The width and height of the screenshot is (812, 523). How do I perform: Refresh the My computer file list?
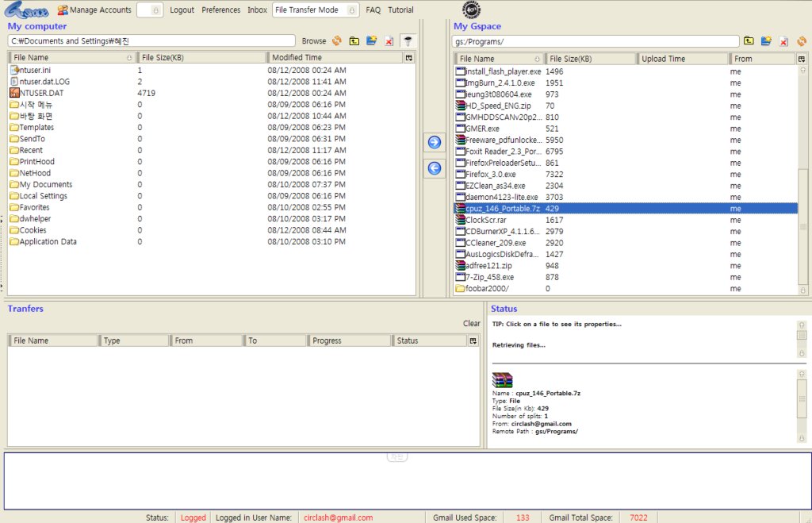pyautogui.click(x=336, y=41)
